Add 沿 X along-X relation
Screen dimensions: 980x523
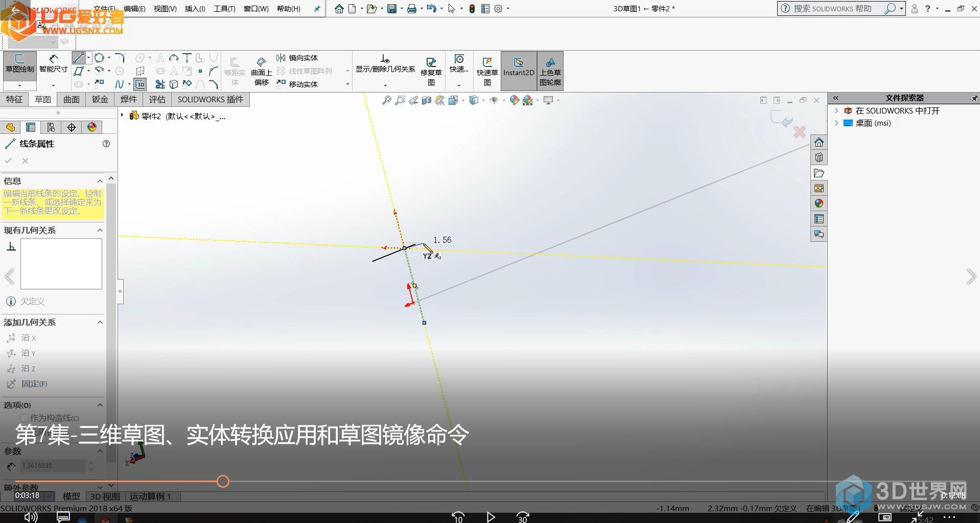[21, 338]
